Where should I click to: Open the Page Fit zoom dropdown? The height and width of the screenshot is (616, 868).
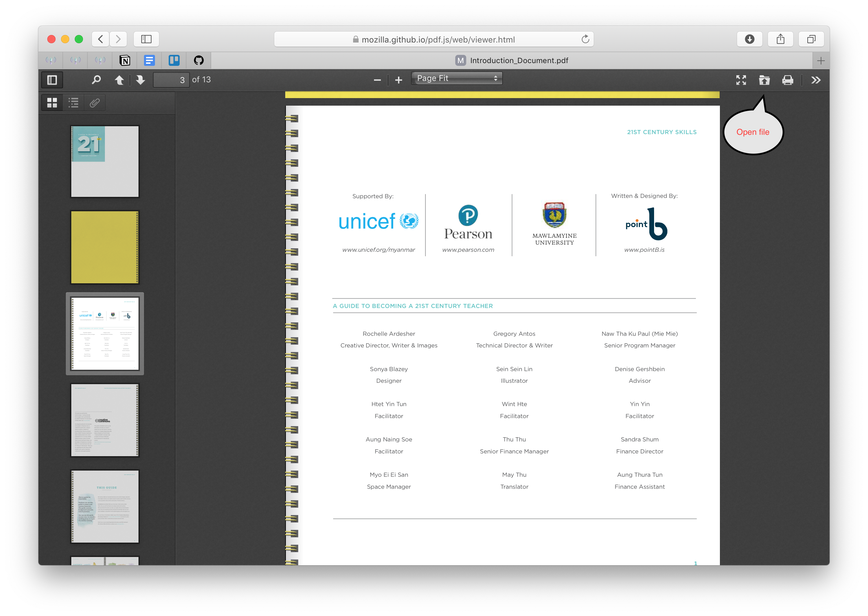[x=457, y=78]
